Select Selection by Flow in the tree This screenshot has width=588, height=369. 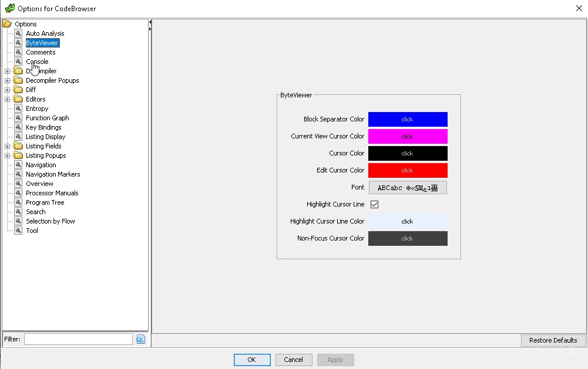51,221
